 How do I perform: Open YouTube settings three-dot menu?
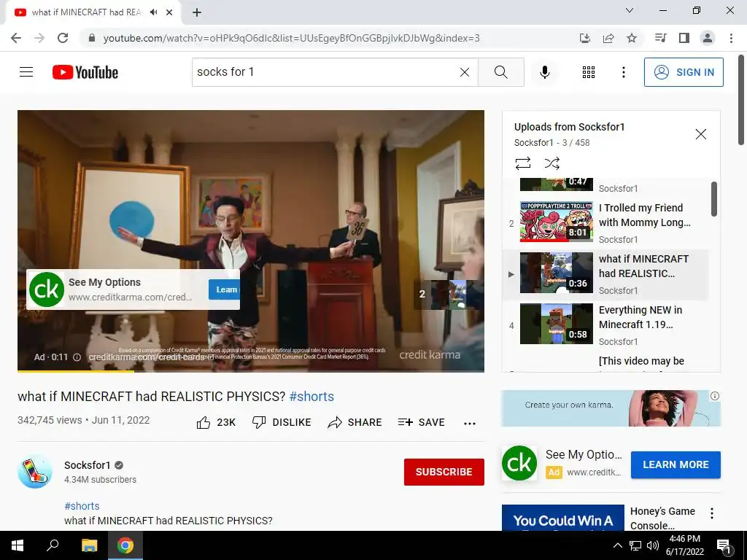point(623,72)
